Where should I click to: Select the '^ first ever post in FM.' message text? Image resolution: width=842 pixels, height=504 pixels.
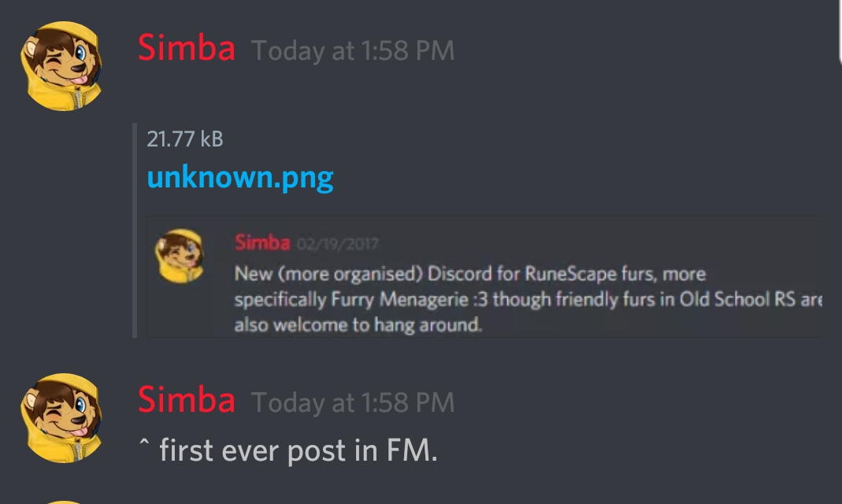(287, 450)
